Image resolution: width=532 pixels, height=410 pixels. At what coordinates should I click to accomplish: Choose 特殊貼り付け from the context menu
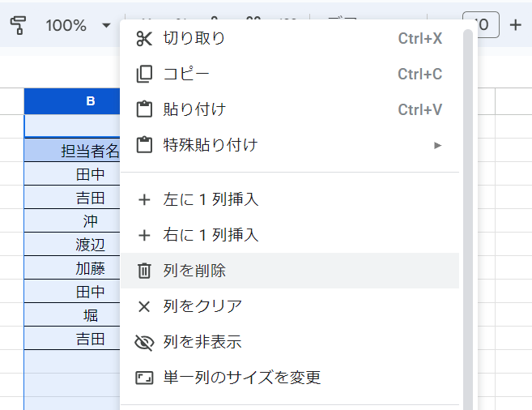pos(290,145)
